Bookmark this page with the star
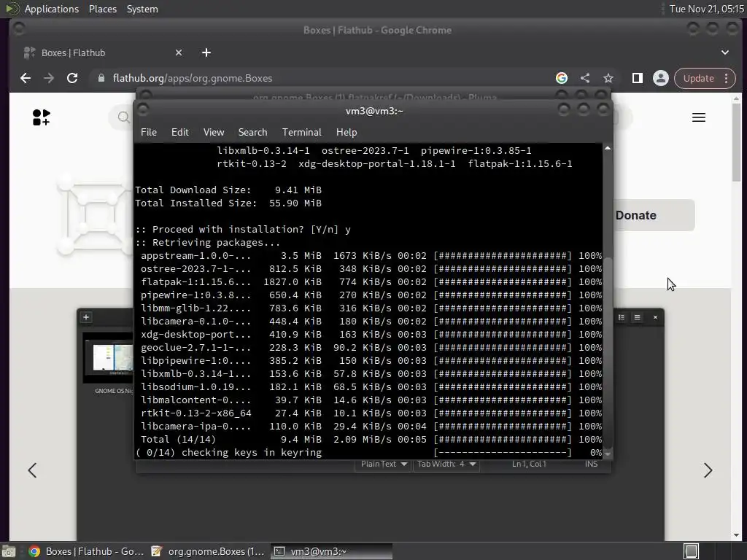 click(x=608, y=78)
